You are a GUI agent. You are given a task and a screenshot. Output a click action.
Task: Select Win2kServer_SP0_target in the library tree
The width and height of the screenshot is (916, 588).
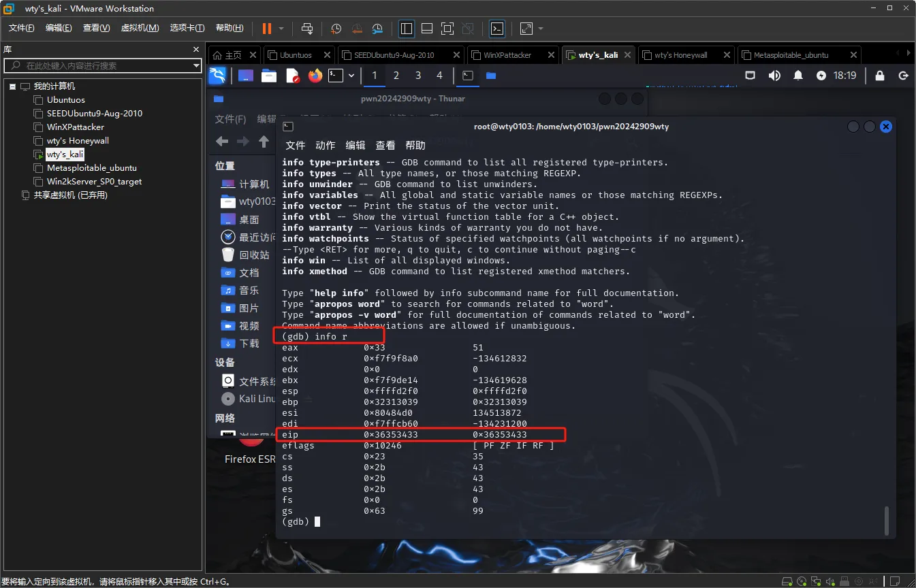click(94, 182)
